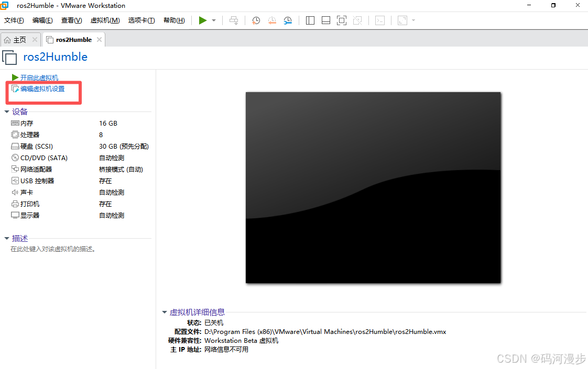Viewport: 588px width, 369px height.
Task: Click the virtual machine screen preview
Action: (373, 188)
